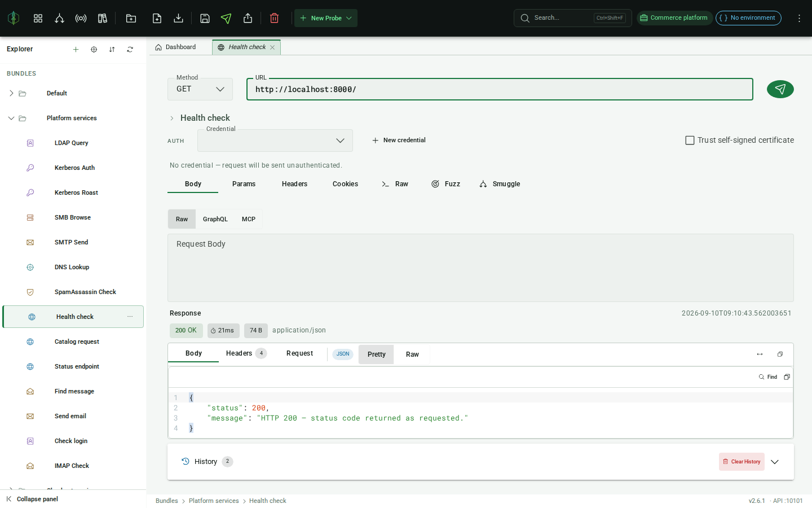The height and width of the screenshot is (508, 812).
Task: Click the Explorer sort icon
Action: point(112,49)
